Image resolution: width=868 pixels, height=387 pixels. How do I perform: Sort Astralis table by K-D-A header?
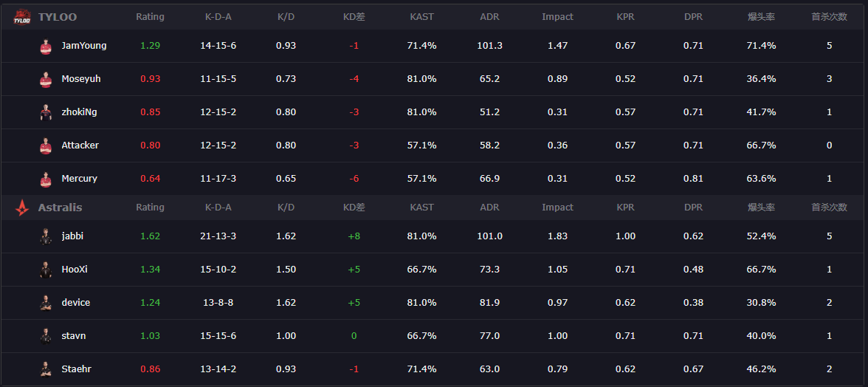pos(218,208)
